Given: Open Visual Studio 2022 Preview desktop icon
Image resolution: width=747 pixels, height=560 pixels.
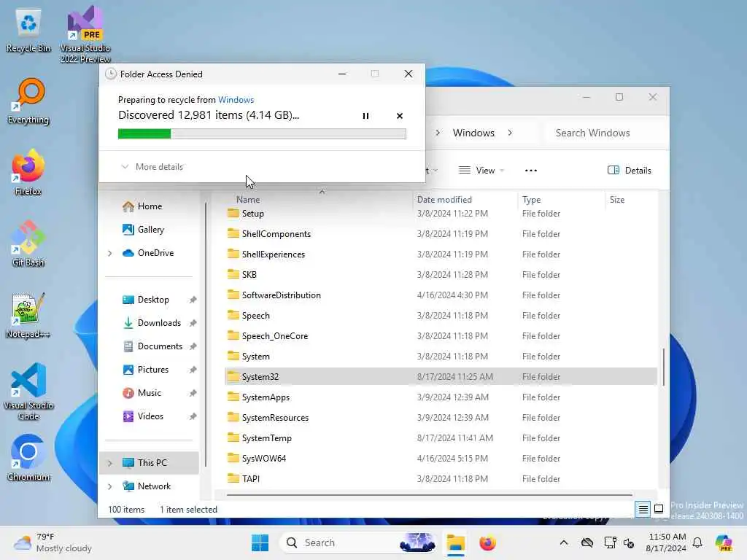Looking at the screenshot, I should click(x=85, y=34).
